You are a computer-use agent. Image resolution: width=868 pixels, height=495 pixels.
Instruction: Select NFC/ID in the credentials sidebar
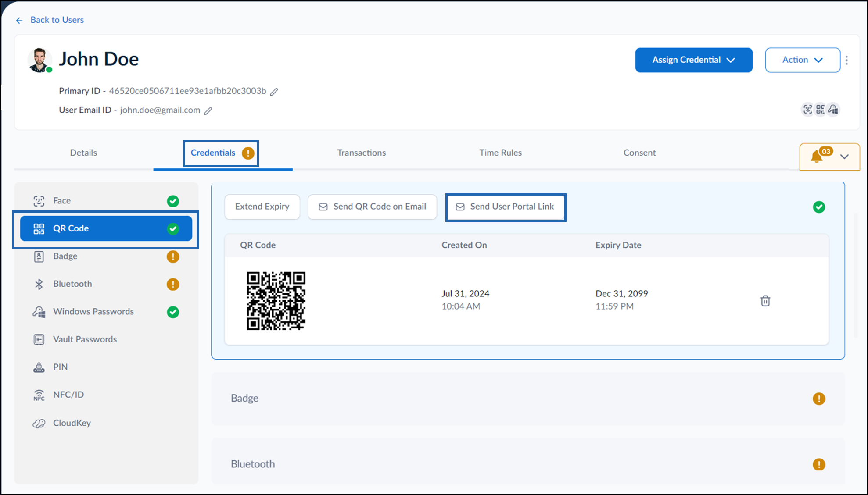(x=106, y=395)
